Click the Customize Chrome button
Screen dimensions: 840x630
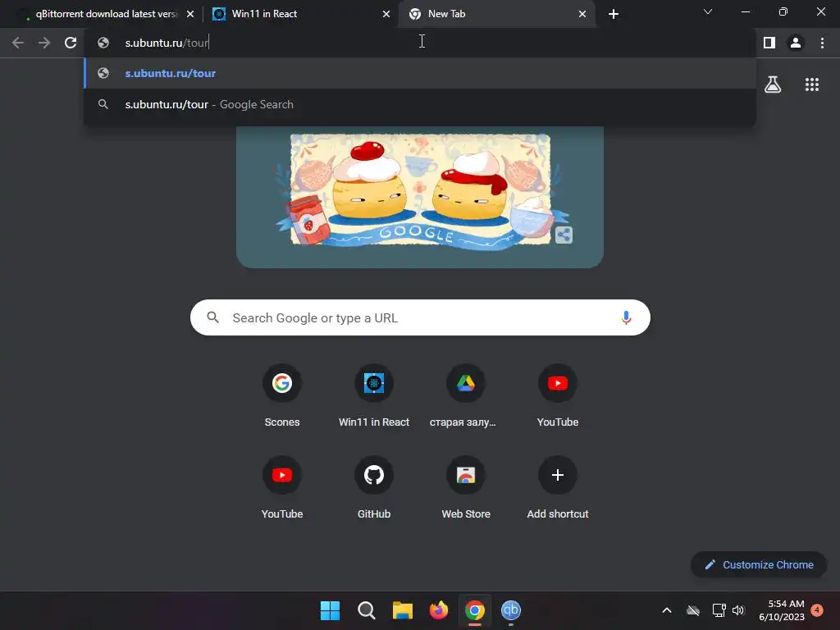(x=759, y=564)
